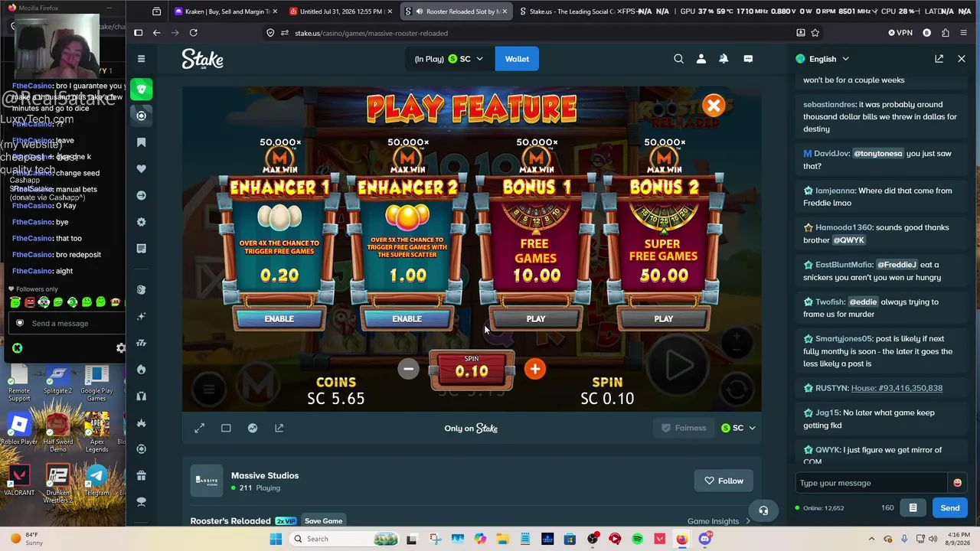Open stream chat settings gear

pos(120,348)
